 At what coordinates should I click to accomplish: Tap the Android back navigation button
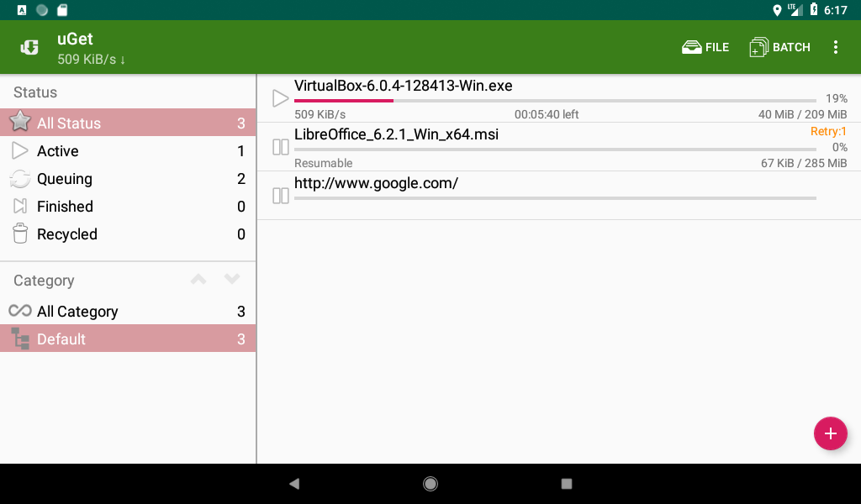pos(294,484)
